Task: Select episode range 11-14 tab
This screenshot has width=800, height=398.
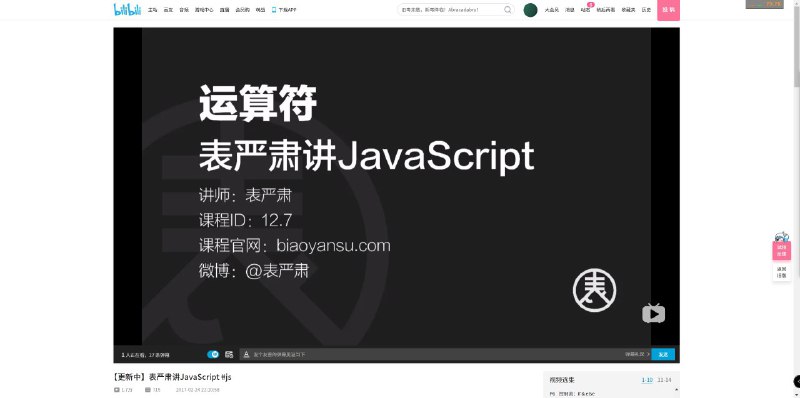Action: pyautogui.click(x=664, y=380)
